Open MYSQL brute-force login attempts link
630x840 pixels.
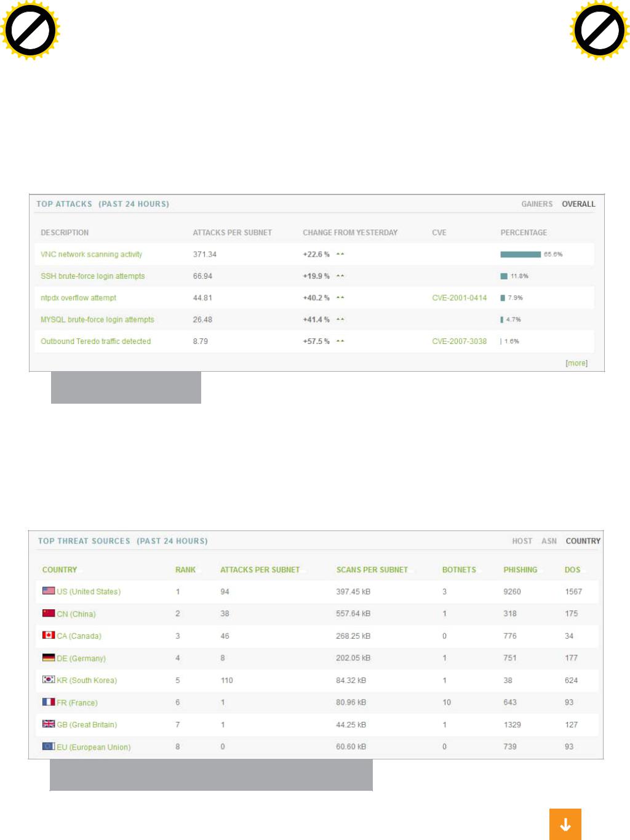[97, 319]
